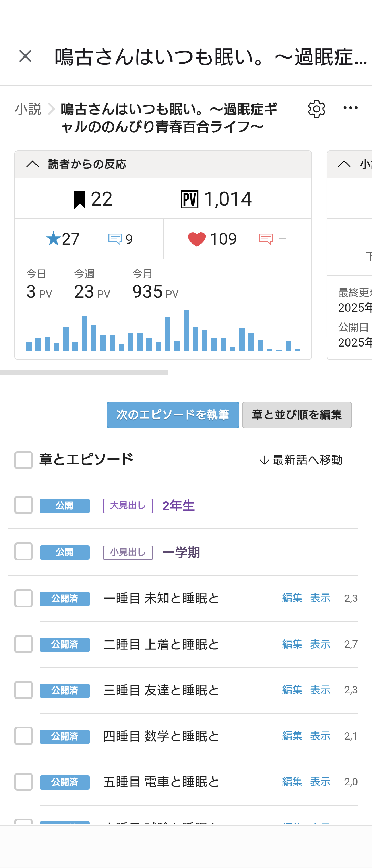Select the checkbox for 一睡目 未知と睡眠と
Screen dimensions: 372x868
(23, 598)
